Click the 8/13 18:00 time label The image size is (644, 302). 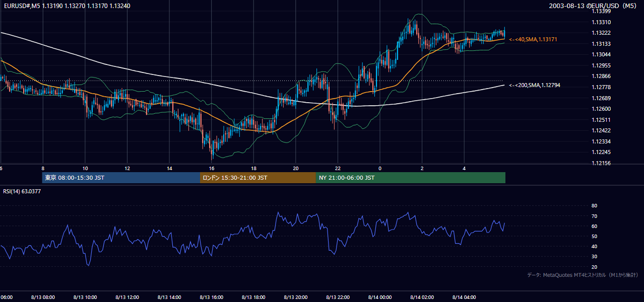(x=253, y=297)
